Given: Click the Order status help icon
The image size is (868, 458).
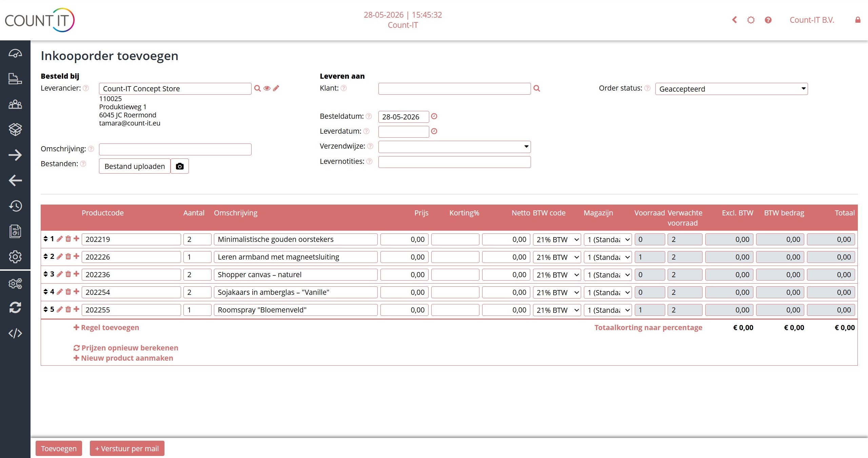Looking at the screenshot, I should (647, 88).
